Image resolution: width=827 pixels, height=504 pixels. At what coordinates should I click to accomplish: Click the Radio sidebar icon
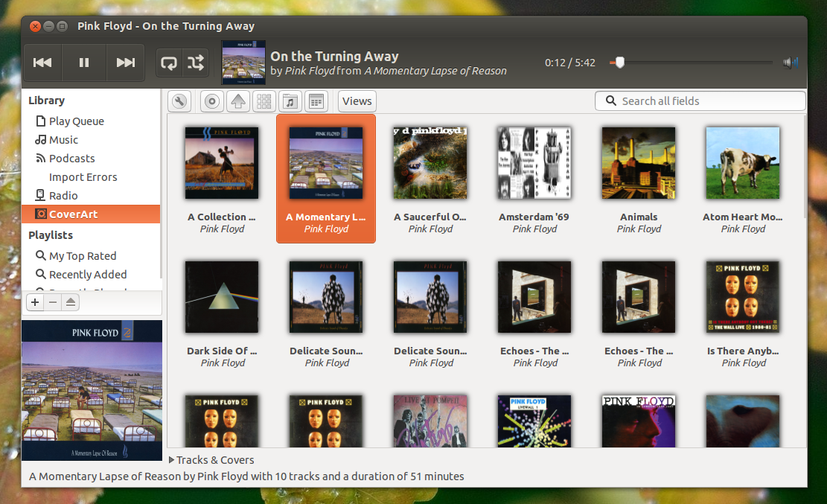coord(40,195)
